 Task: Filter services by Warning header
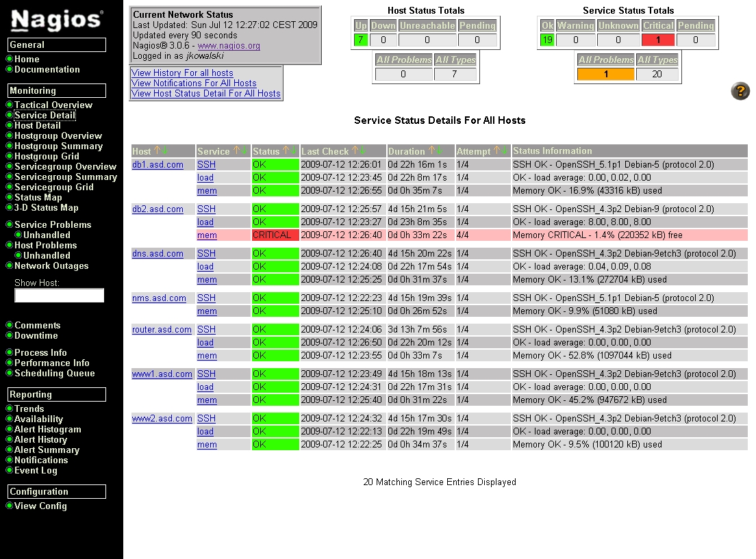(x=576, y=25)
